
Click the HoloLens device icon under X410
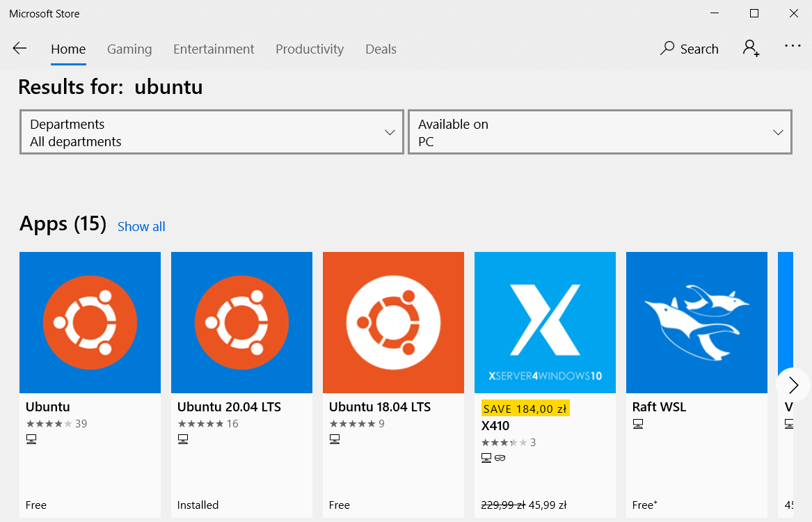500,458
